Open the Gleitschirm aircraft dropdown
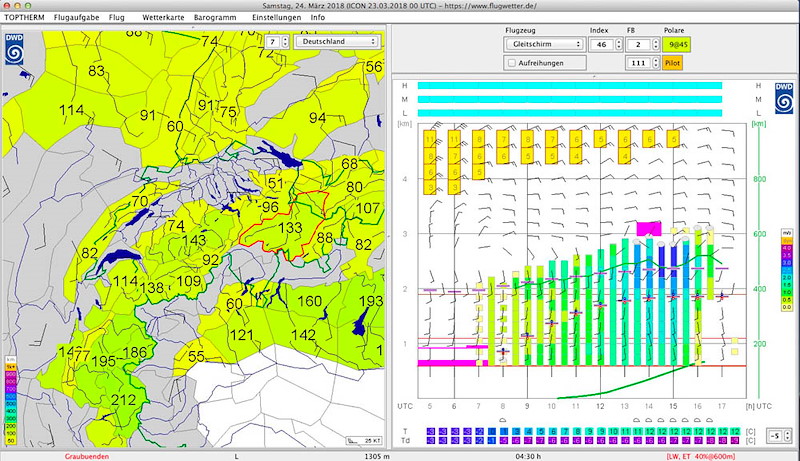Viewport: 800px width, 461px height. click(545, 44)
